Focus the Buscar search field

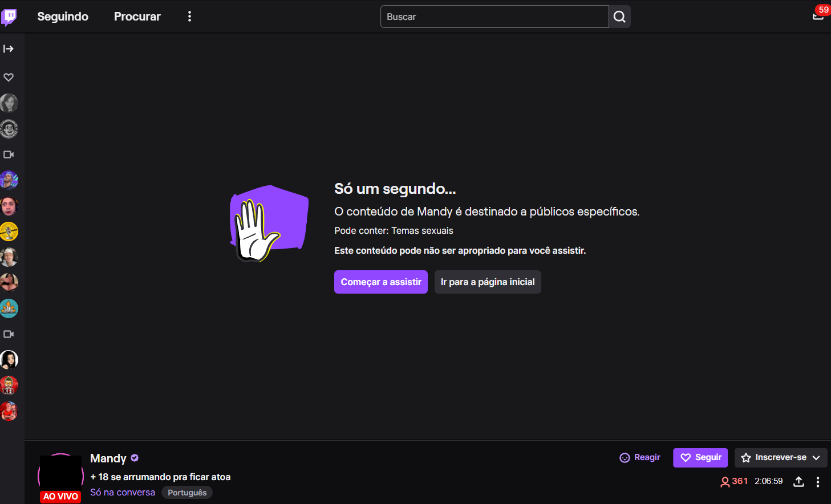pos(494,17)
